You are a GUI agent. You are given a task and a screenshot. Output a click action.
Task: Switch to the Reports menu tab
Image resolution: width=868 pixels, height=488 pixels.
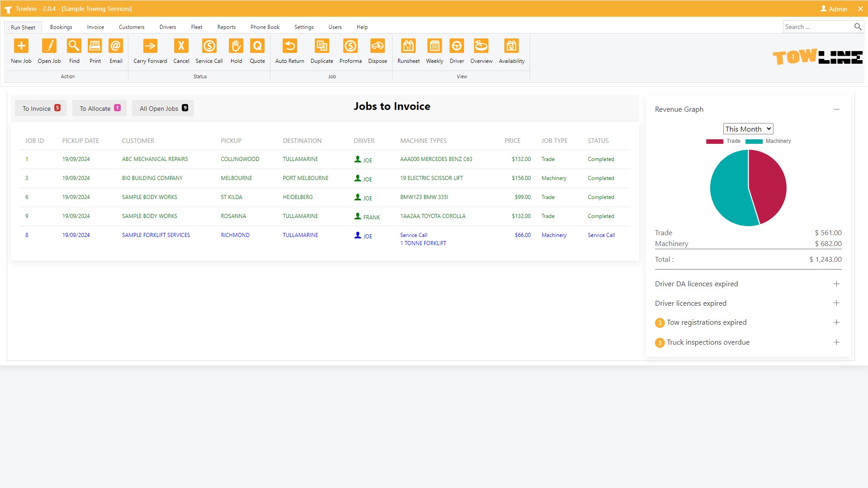(226, 27)
